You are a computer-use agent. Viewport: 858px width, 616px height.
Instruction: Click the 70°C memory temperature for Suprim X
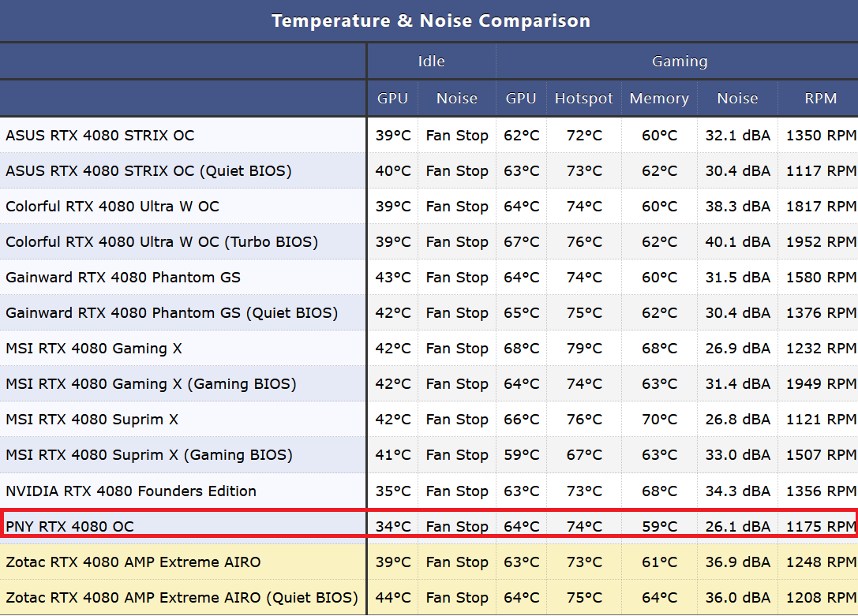click(x=659, y=420)
